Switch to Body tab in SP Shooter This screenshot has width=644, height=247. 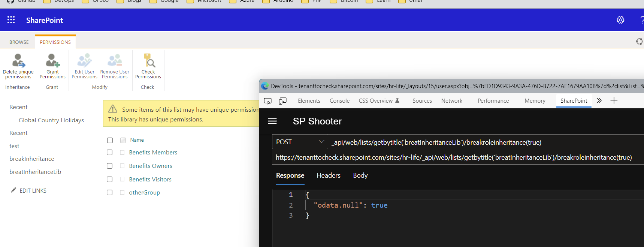pos(360,175)
